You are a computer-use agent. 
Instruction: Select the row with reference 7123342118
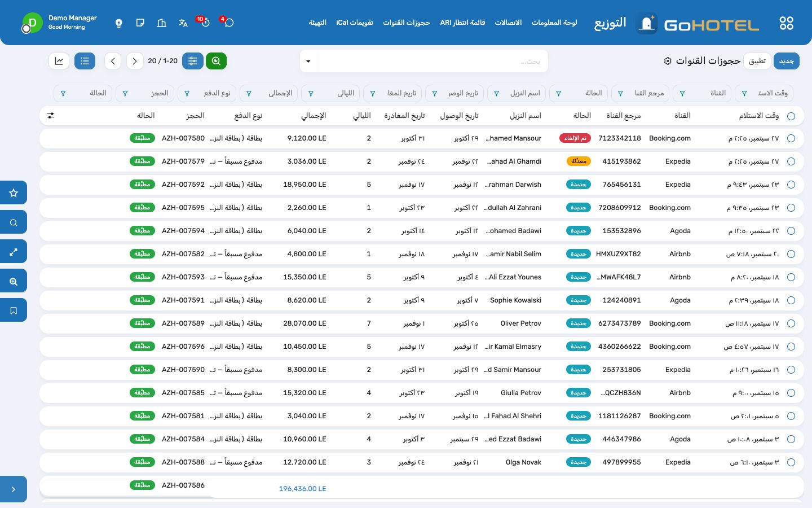pos(791,138)
